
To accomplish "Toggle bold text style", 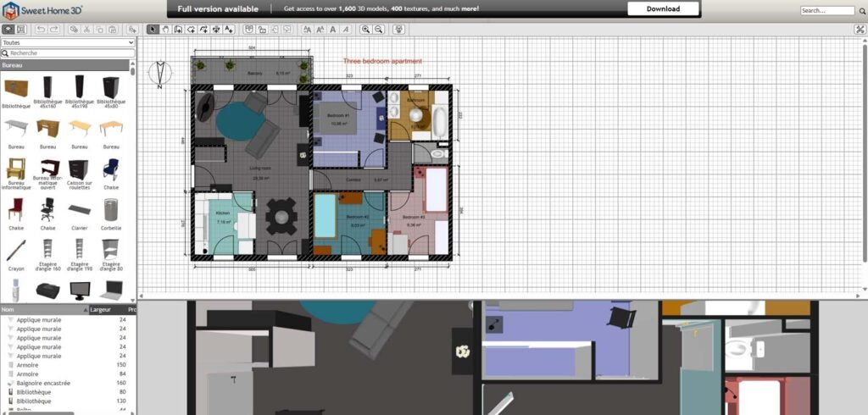I will point(333,30).
